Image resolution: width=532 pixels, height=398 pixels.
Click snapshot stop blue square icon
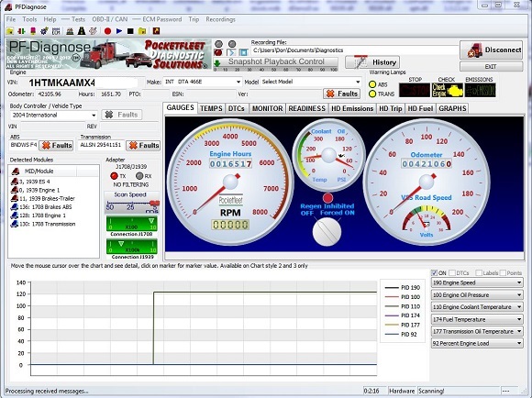[243, 52]
